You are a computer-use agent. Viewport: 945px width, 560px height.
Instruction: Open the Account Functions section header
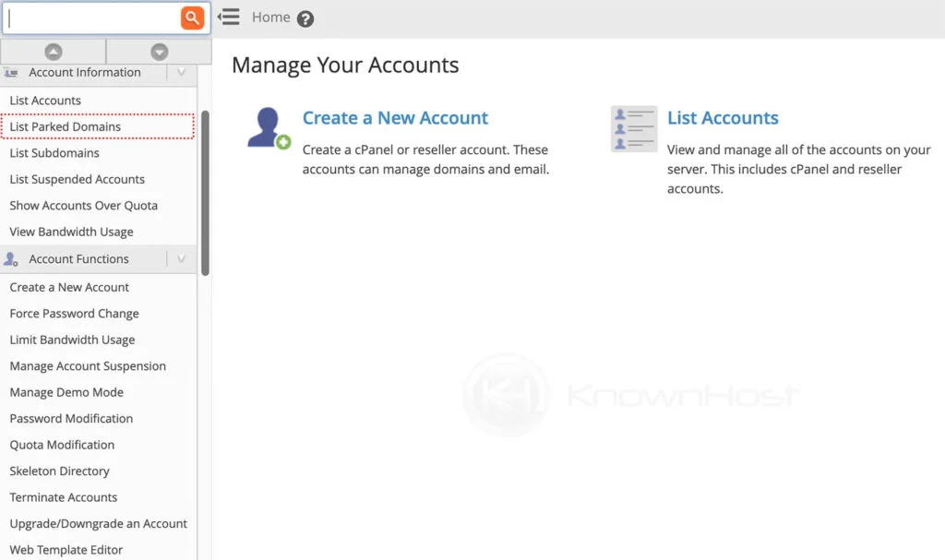(x=79, y=259)
